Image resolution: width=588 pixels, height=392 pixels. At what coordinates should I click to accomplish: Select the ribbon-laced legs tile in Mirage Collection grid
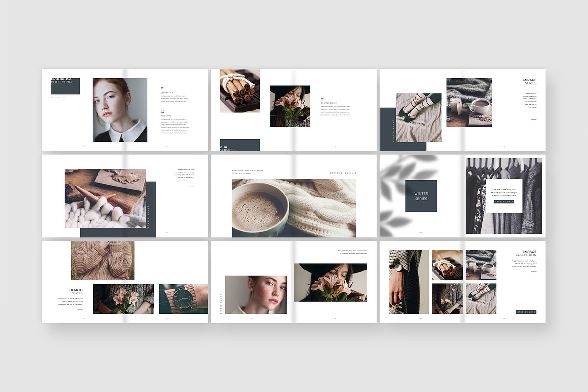coord(481,298)
